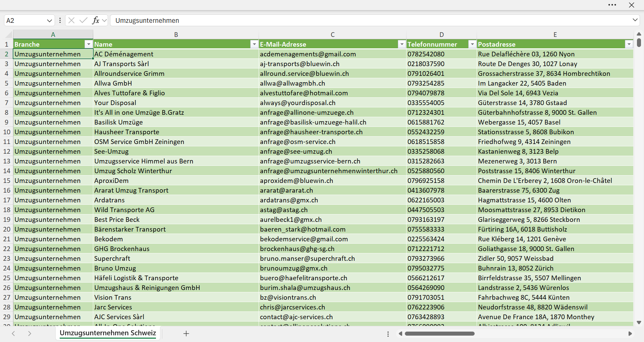The image size is (644, 342).
Task: Open the Name column filter dropdown
Action: pyautogui.click(x=254, y=44)
